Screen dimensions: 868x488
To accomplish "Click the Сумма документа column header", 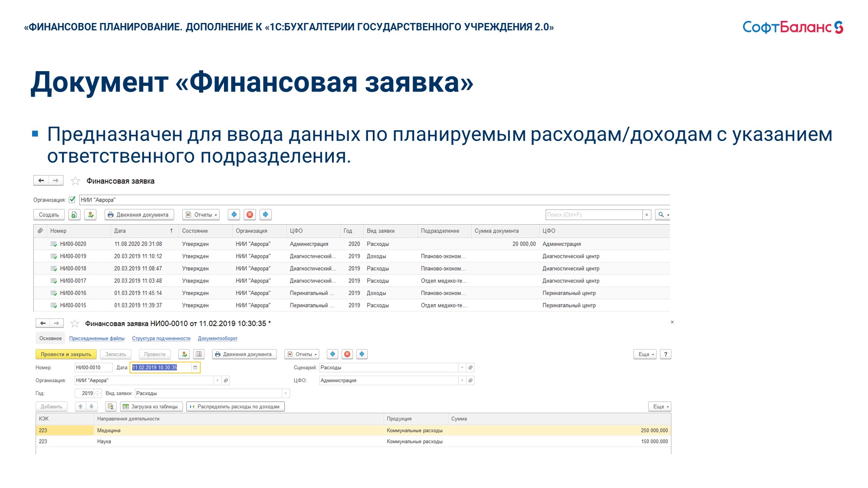I will click(x=505, y=231).
